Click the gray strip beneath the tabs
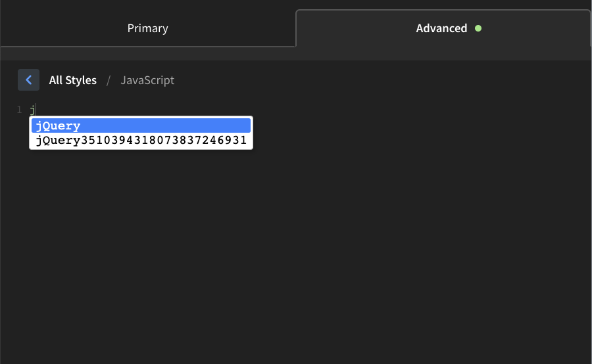The width and height of the screenshot is (592, 364). coord(296,54)
